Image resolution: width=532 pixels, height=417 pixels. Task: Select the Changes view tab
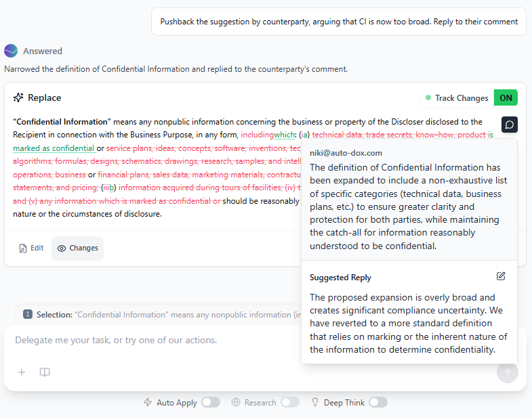(x=77, y=248)
